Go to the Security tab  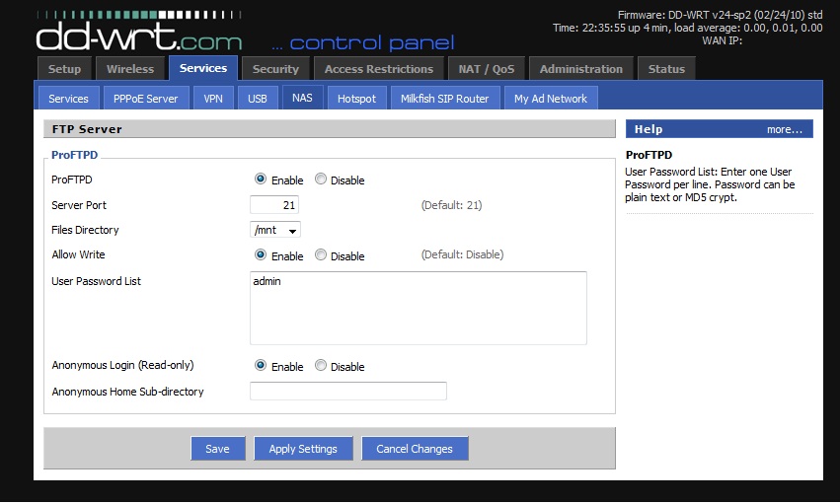275,69
